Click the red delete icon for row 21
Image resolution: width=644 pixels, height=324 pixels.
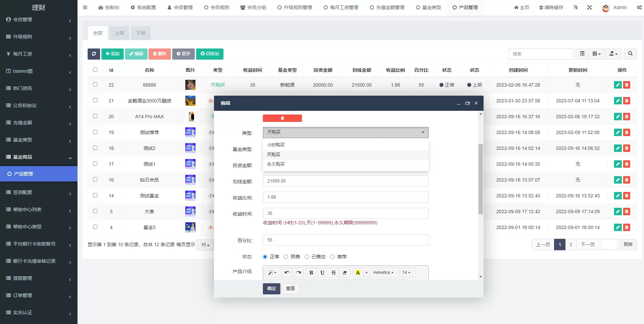tap(626, 101)
